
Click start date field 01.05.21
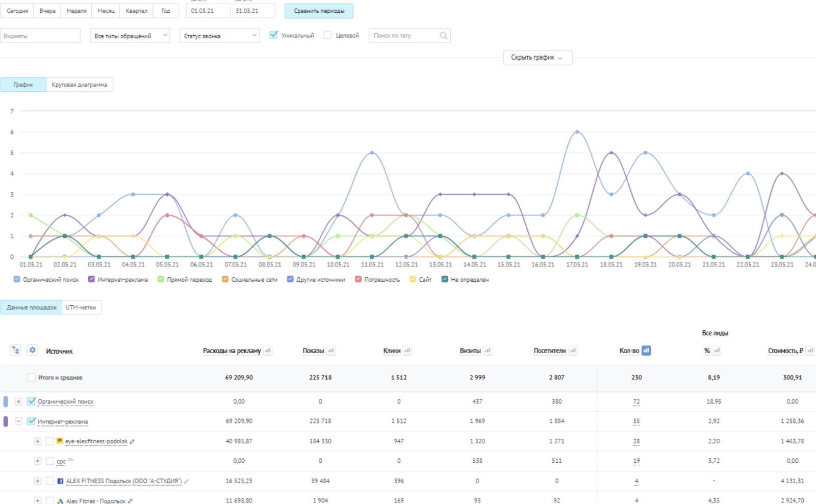(208, 11)
